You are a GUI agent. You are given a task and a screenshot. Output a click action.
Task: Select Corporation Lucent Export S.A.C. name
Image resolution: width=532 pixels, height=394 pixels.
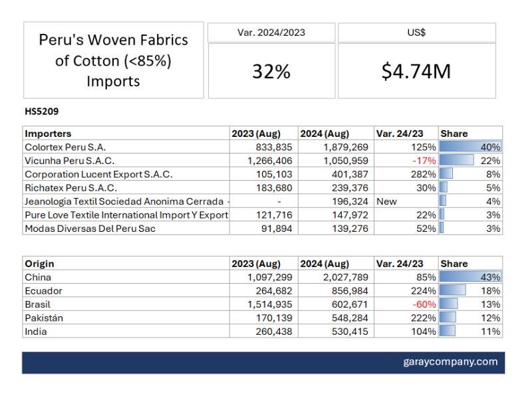pos(98,174)
